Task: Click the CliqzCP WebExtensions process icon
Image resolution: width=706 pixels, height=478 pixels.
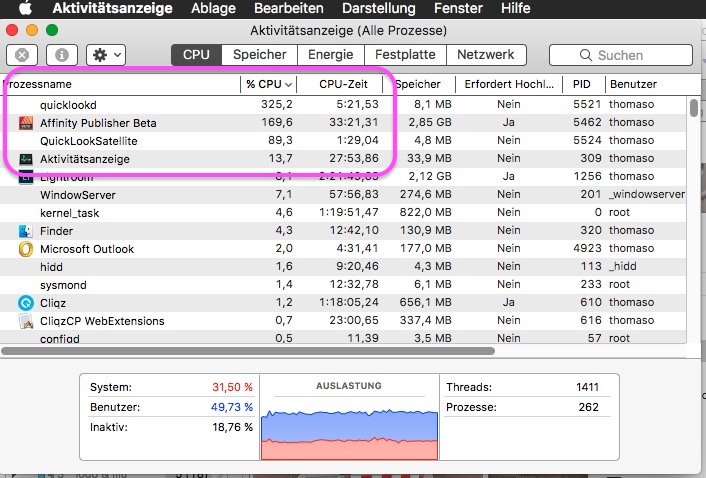Action: [26, 321]
